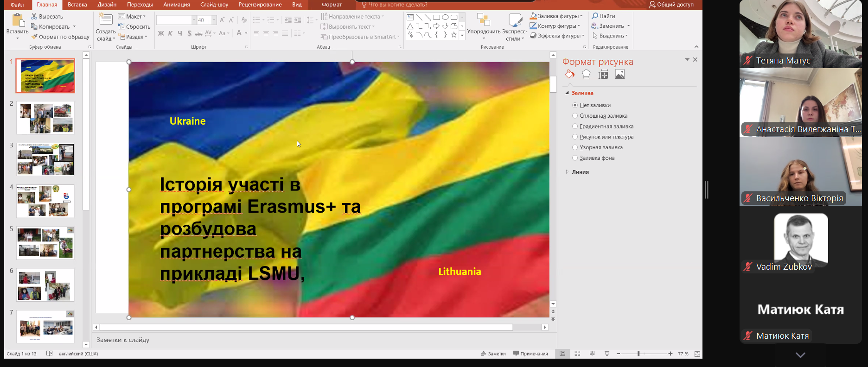Select five-point star shape in gallery
The width and height of the screenshot is (868, 367).
(x=454, y=35)
